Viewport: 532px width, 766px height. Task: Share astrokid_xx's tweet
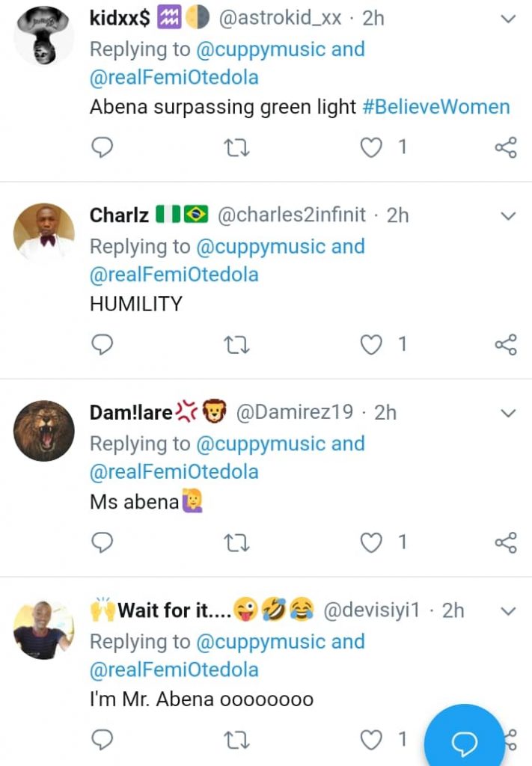point(506,147)
